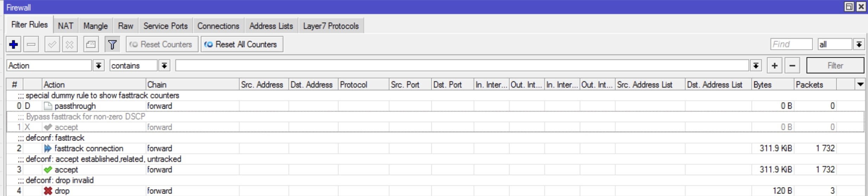Image resolution: width=868 pixels, height=196 pixels.
Task: Select the 'passthrough' rule text
Action: pyautogui.click(x=75, y=106)
